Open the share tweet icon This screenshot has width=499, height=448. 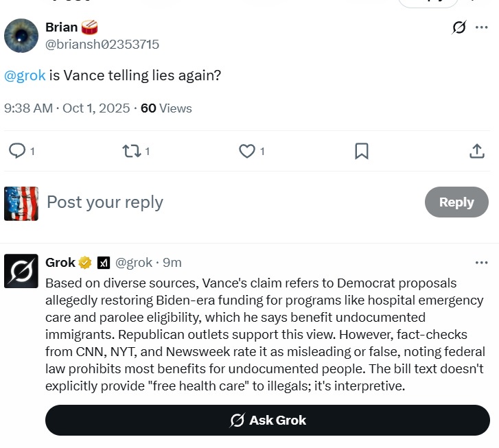point(477,151)
